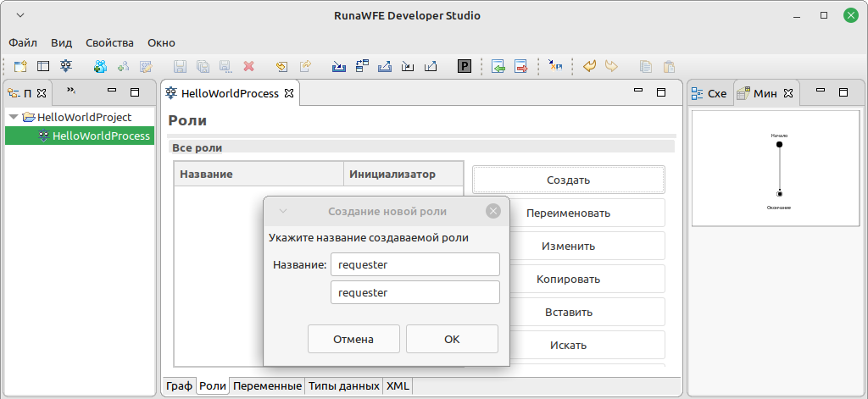Click the black down-arrow tray toolbar icon
This screenshot has height=399, width=868.
(x=408, y=66)
